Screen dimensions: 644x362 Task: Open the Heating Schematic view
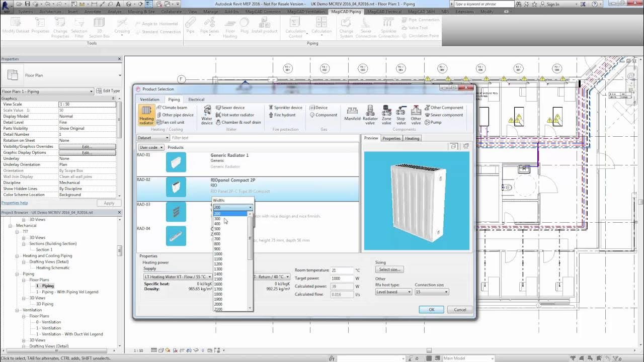pos(53,267)
